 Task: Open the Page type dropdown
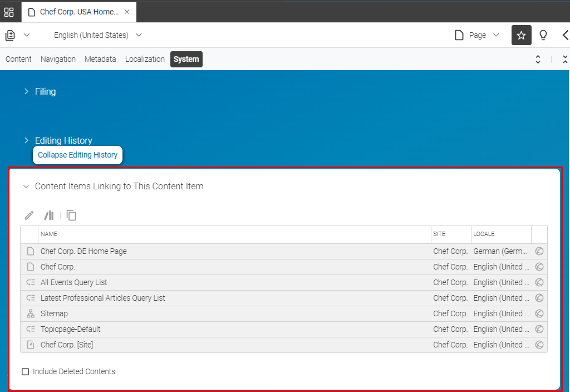[478, 35]
